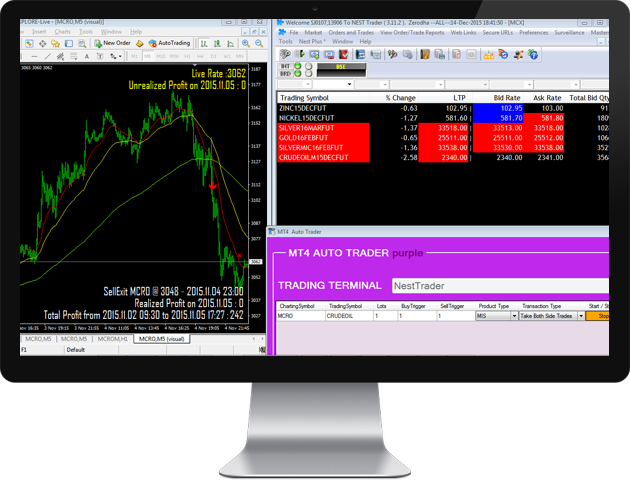The width and height of the screenshot is (630, 480).
Task: Open the MetaEditor book icon beside New Order
Action: tap(139, 43)
